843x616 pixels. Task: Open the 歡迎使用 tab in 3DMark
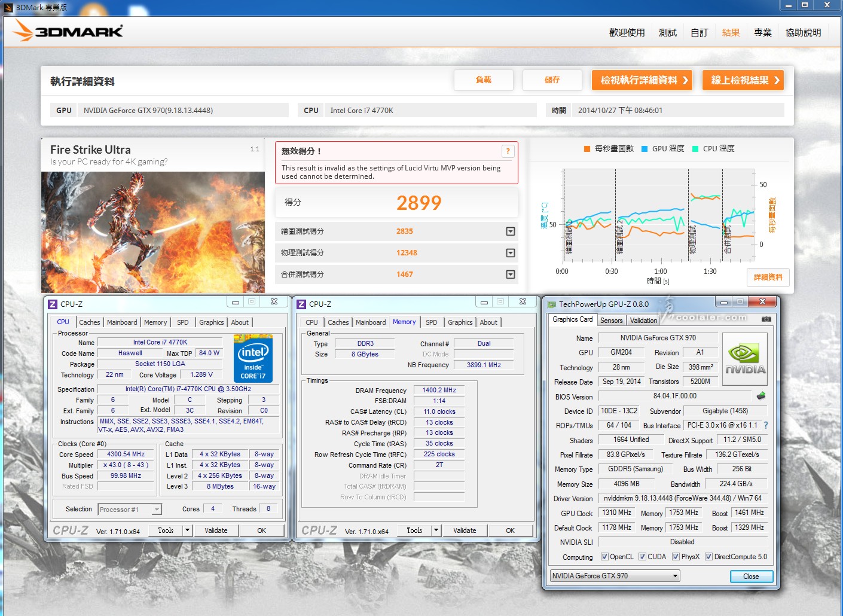point(627,32)
